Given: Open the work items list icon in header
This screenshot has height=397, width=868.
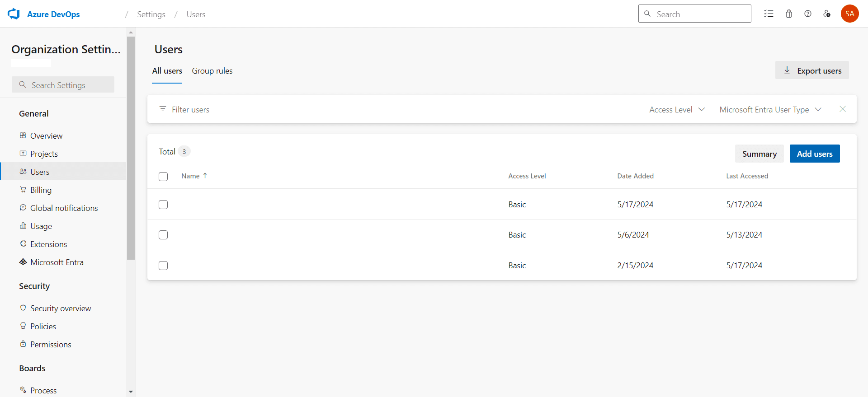Looking at the screenshot, I should click(769, 14).
